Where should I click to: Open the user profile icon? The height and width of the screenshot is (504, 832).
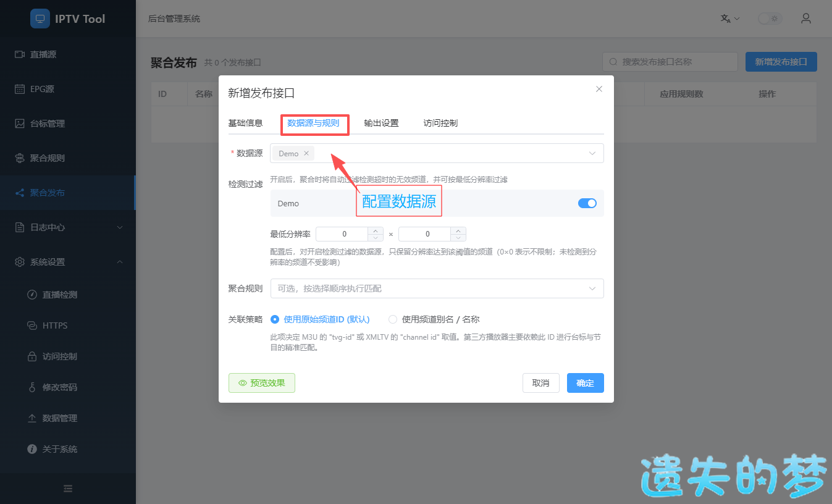(806, 19)
